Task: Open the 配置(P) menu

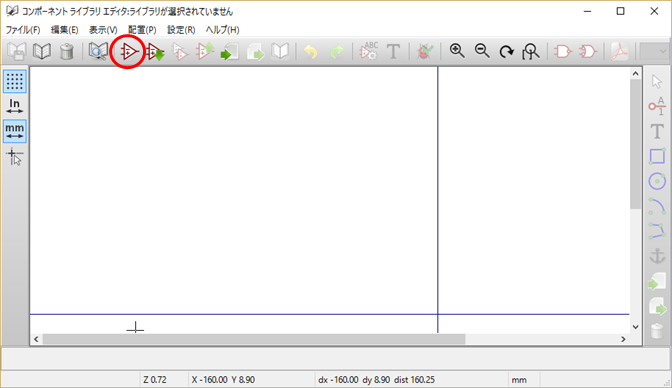Action: [142, 30]
